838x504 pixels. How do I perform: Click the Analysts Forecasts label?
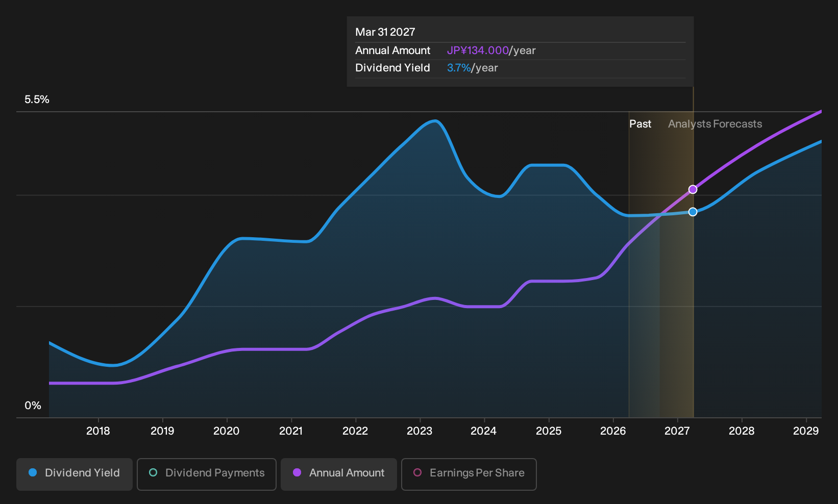pos(715,124)
